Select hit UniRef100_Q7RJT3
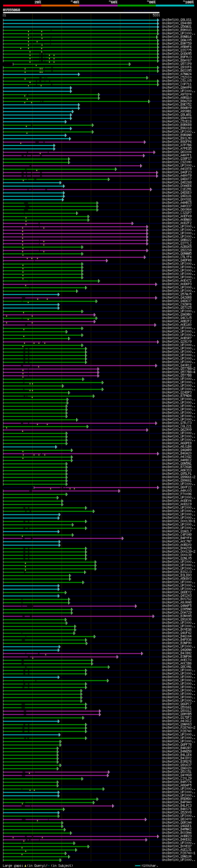197x868 pixels. point(176,423)
